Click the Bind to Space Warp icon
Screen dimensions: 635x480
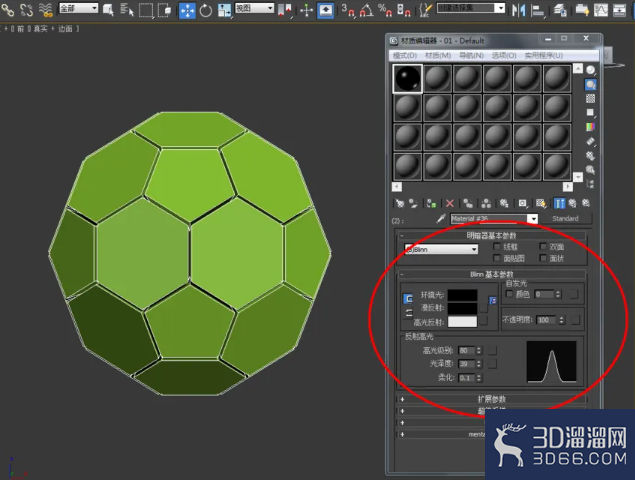[45, 10]
